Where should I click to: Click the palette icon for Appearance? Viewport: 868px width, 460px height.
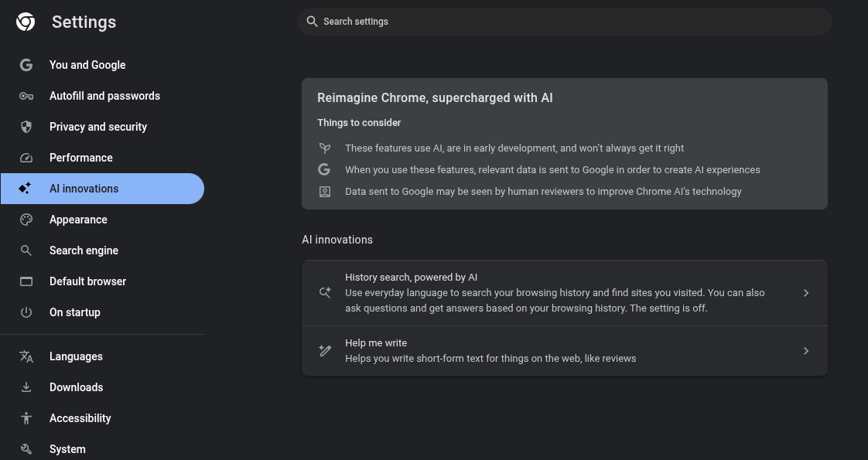(26, 220)
